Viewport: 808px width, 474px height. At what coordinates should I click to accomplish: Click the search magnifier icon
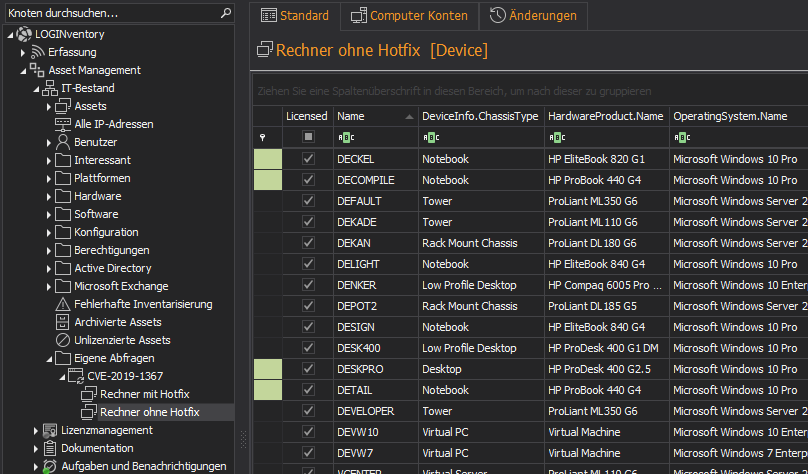coord(226,13)
